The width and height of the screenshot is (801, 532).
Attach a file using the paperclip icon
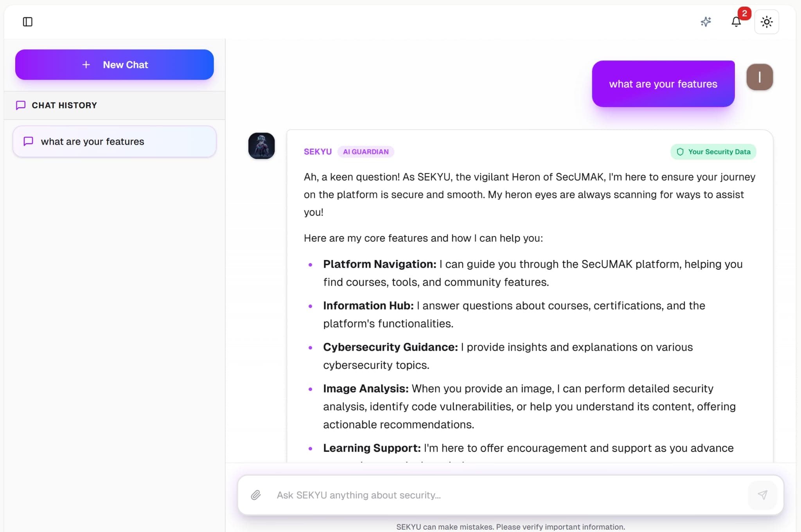257,495
